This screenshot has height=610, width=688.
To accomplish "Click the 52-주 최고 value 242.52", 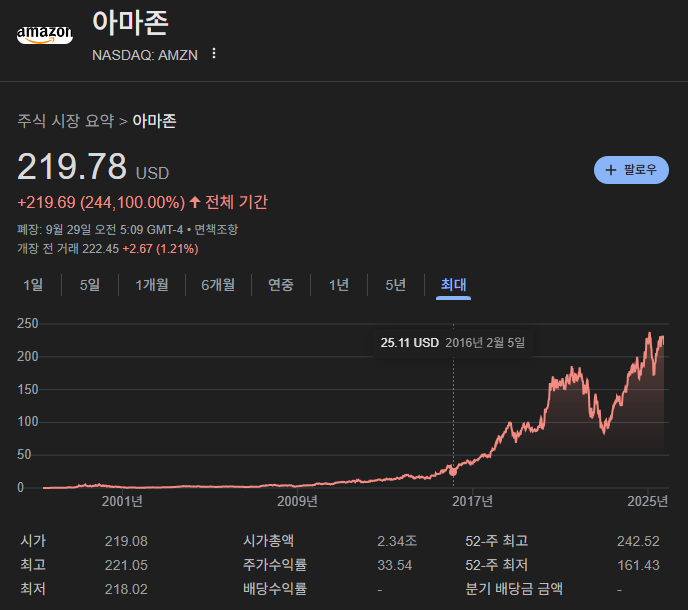I will pos(638,541).
